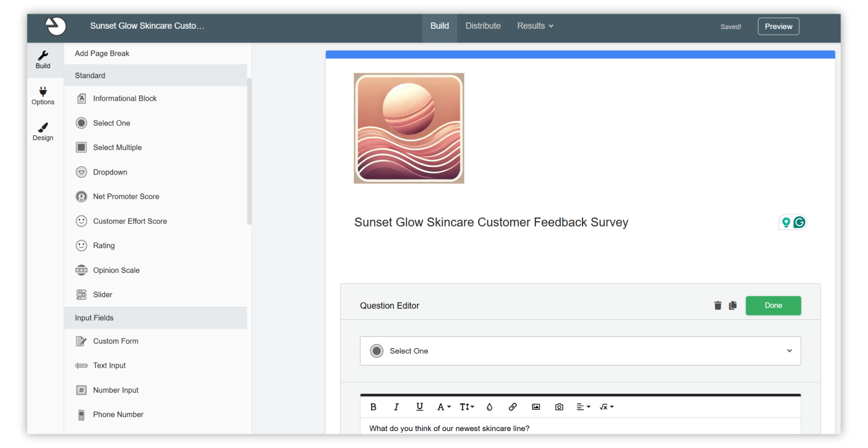Image resolution: width=868 pixels, height=448 pixels.
Task: Pick the Net Promoter Score question type
Action: tap(126, 196)
